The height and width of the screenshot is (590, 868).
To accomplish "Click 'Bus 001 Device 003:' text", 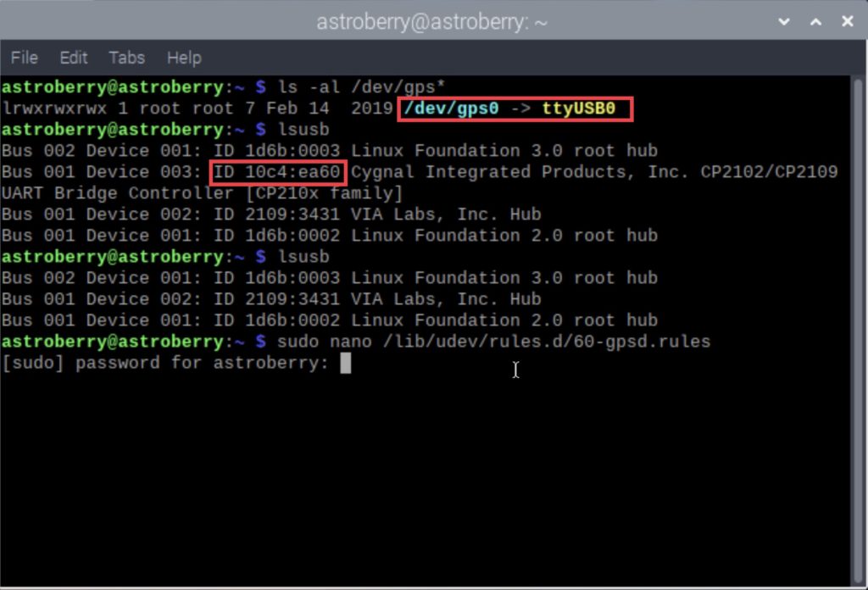I will (102, 172).
